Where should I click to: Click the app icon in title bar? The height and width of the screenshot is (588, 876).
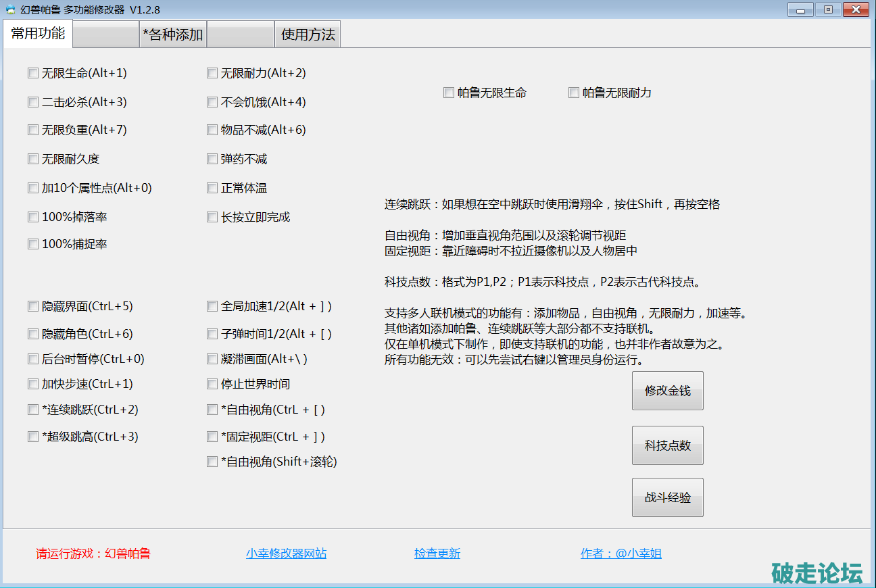point(10,9)
